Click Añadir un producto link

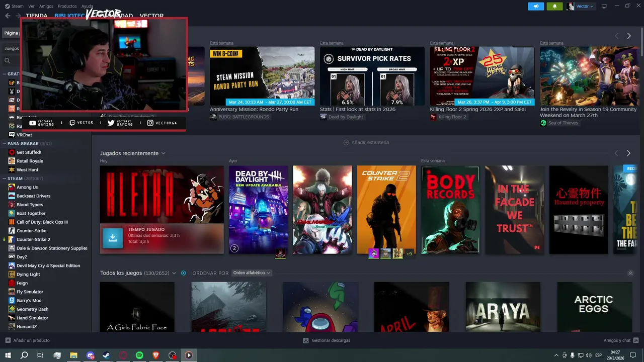32,340
